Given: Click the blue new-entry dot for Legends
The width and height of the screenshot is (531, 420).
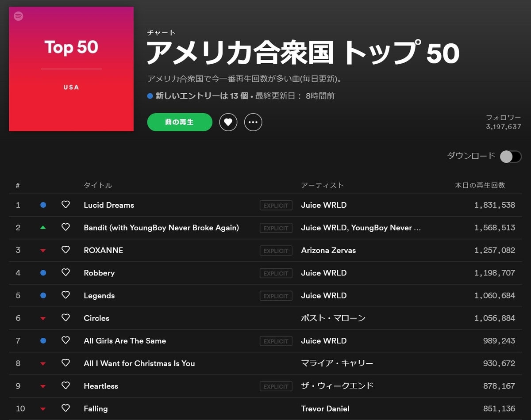Looking at the screenshot, I should 43,295.
